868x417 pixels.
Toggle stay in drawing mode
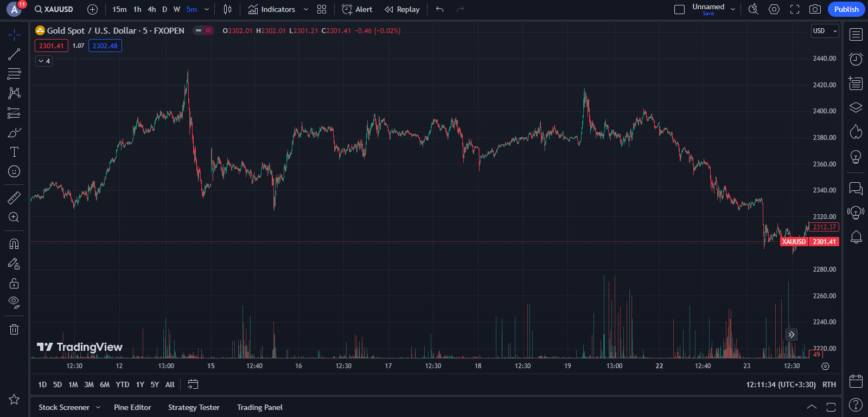pos(14,264)
